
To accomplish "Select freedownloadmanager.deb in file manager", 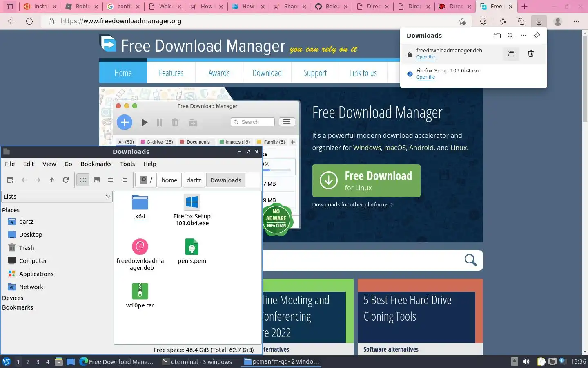I will click(140, 254).
